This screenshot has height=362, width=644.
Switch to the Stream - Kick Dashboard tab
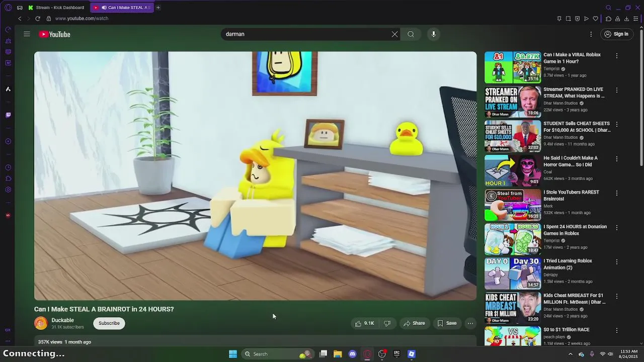57,8
